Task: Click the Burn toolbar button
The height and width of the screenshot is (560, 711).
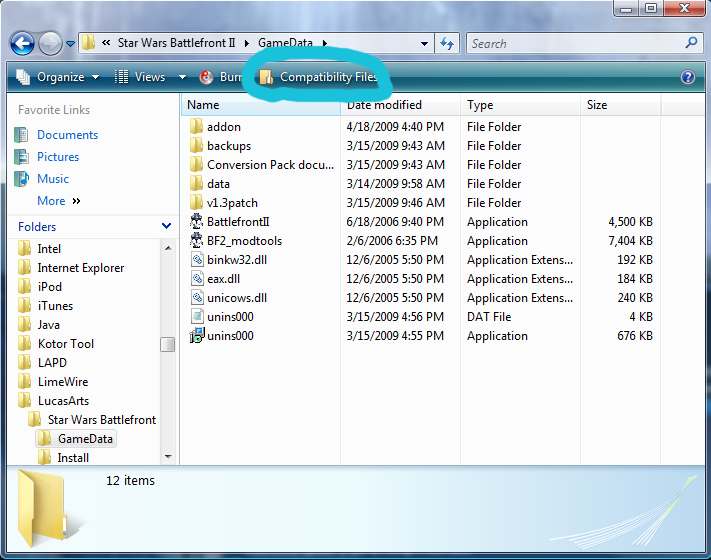Action: point(220,77)
